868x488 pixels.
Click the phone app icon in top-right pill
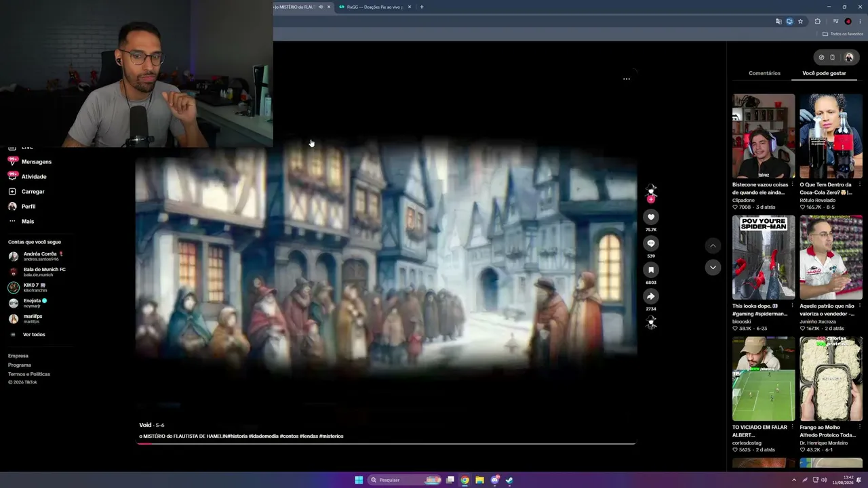pos(833,58)
